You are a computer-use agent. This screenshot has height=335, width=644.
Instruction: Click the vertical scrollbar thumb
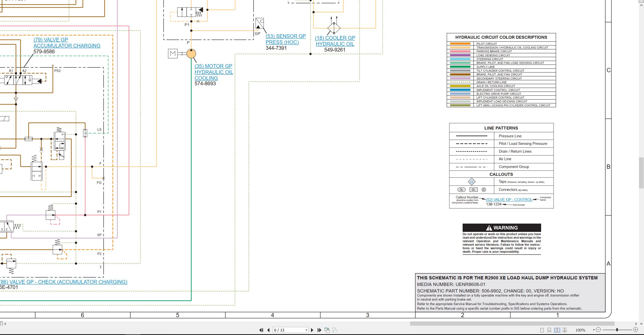click(x=641, y=173)
